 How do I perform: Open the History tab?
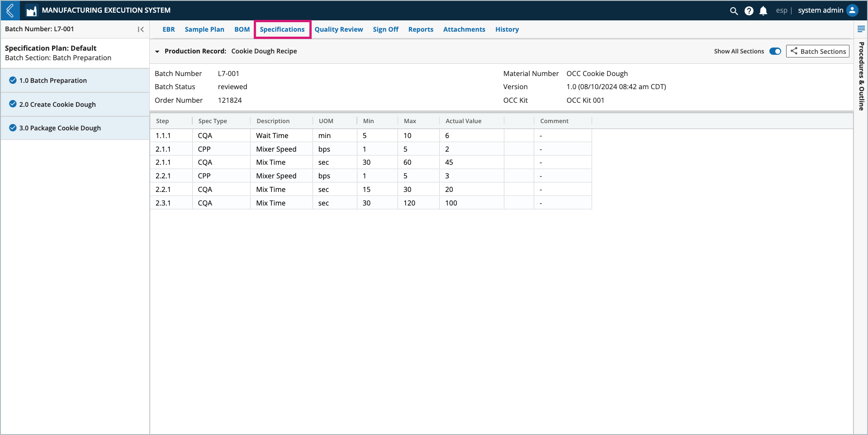click(507, 29)
